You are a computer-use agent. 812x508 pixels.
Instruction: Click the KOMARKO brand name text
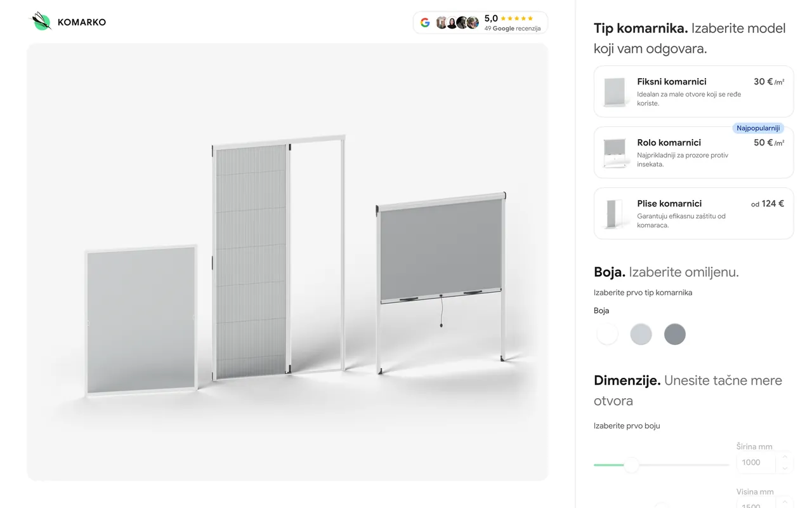point(82,22)
